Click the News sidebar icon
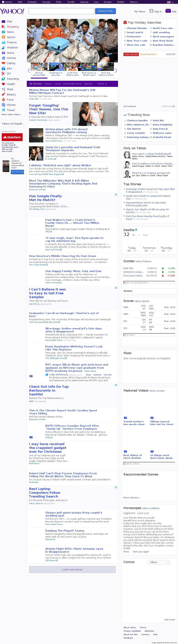The width and height of the screenshot is (178, 644). pyautogui.click(x=3, y=32)
